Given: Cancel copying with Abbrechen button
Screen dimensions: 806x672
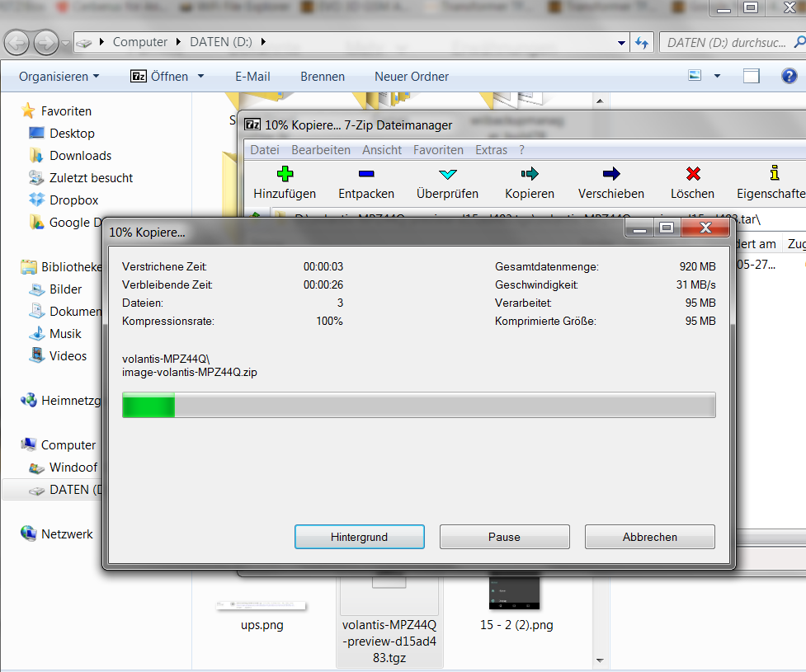Looking at the screenshot, I should tap(649, 537).
